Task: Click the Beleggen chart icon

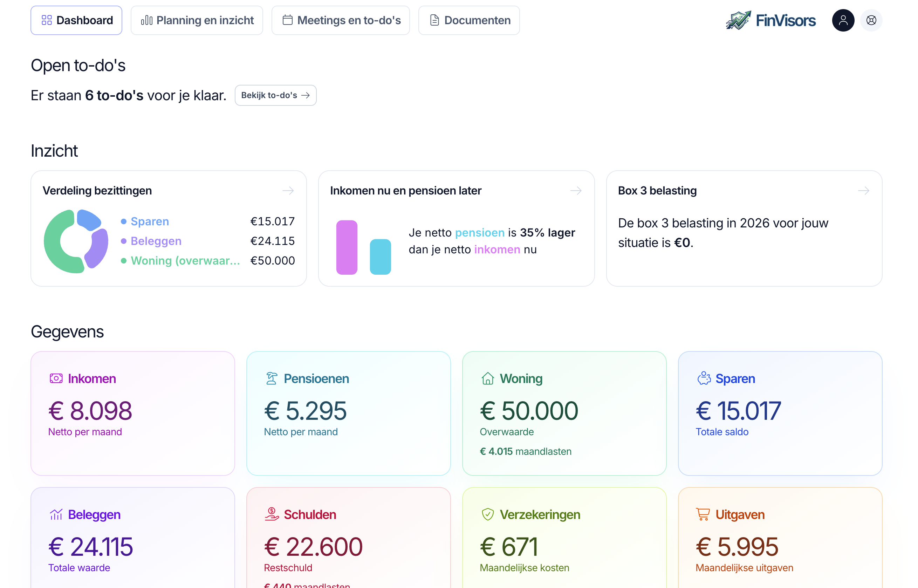Action: [x=56, y=514]
